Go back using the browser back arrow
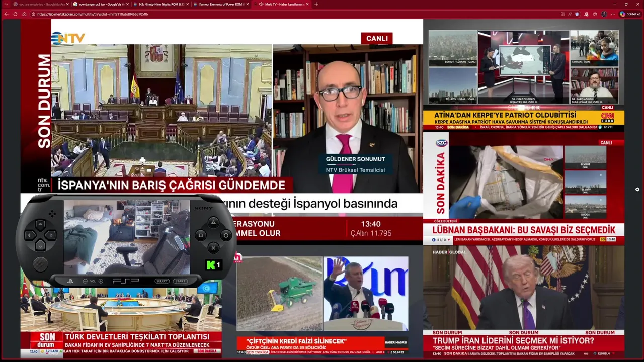The image size is (644, 362). click(x=6, y=14)
